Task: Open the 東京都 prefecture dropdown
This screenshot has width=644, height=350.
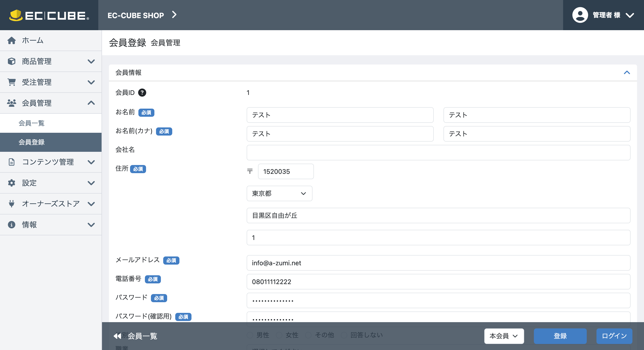Action: tap(279, 194)
